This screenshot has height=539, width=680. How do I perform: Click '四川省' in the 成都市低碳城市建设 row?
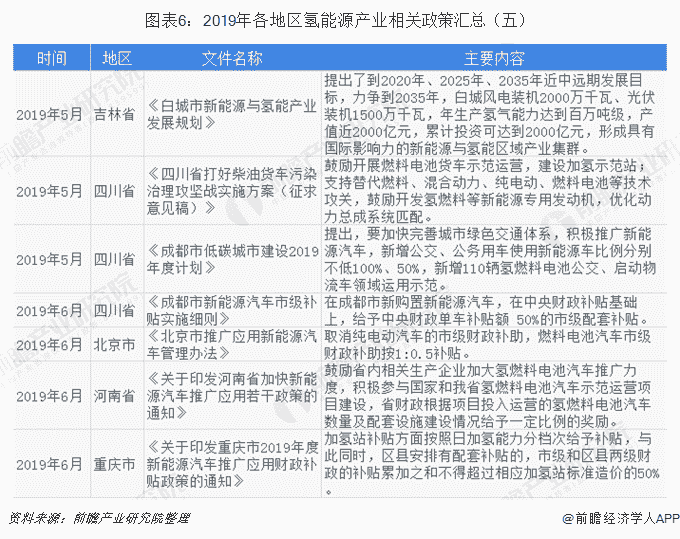point(114,260)
